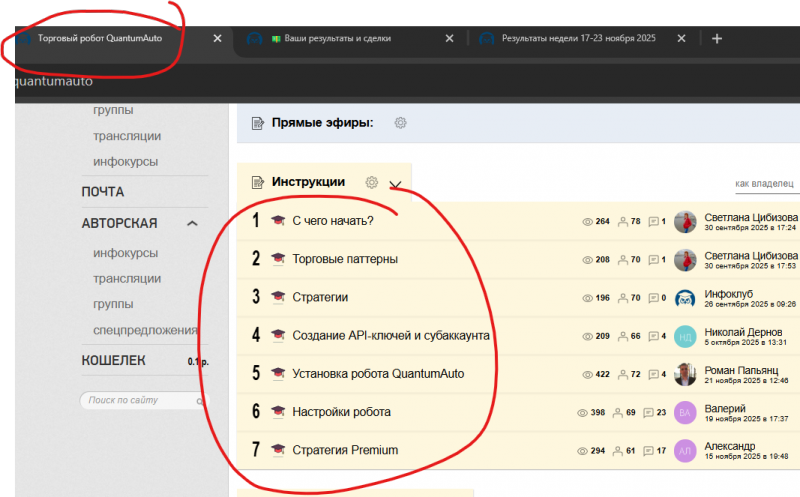Open 'трансляции' under АВТОРСКАЯ
The width and height of the screenshot is (800, 497).
(x=127, y=279)
